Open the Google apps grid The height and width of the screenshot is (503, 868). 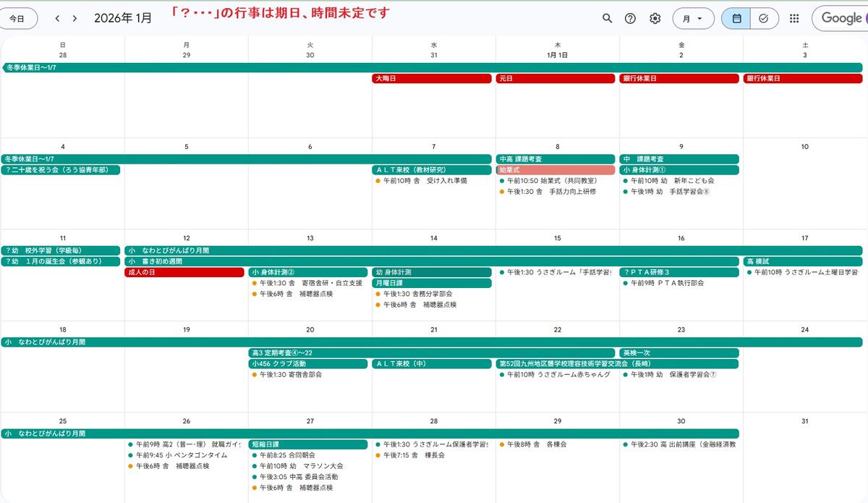coord(794,18)
